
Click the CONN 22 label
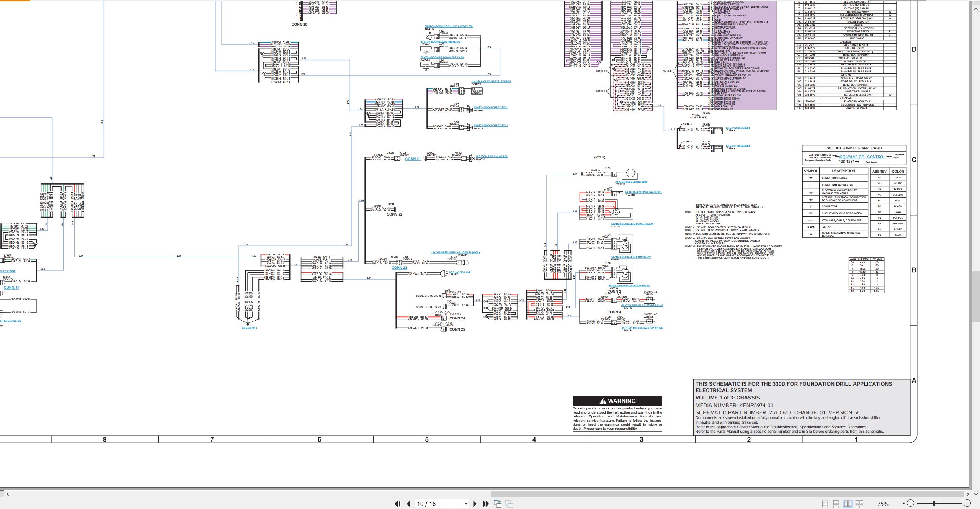394,214
